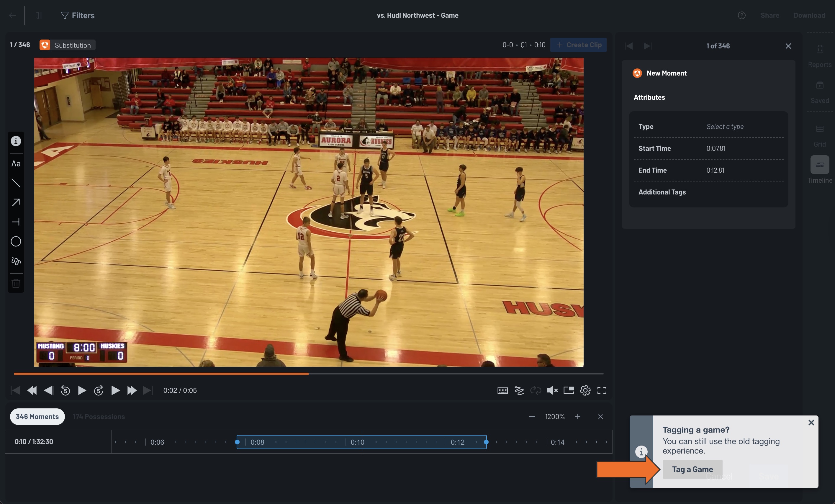Select the Aa text annotation tool
Screen dimensions: 835x504
[x=16, y=164]
